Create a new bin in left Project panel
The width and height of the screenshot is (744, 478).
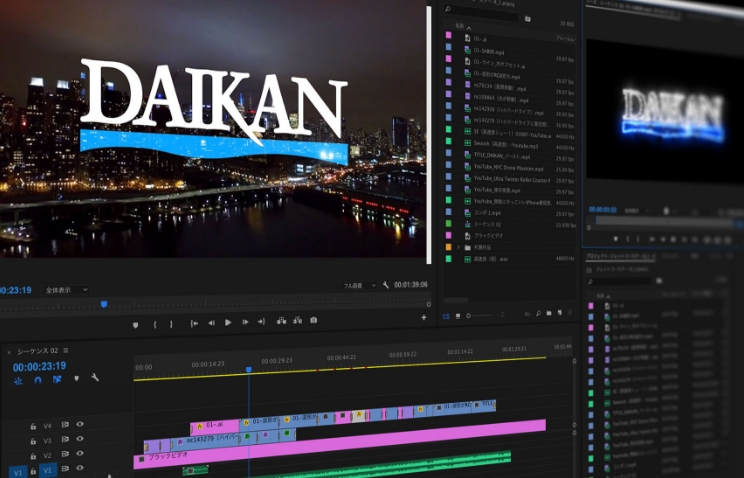tap(549, 313)
